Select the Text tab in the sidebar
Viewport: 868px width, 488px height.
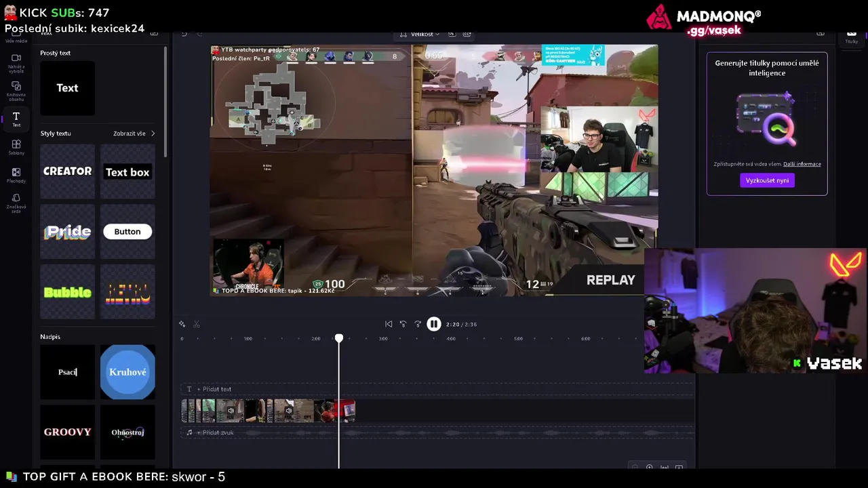16,119
